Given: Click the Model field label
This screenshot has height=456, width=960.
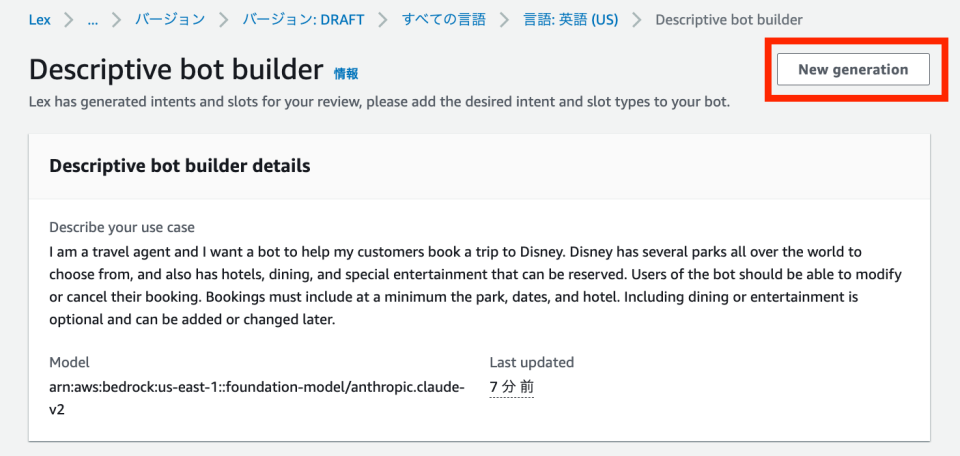Looking at the screenshot, I should click(69, 362).
